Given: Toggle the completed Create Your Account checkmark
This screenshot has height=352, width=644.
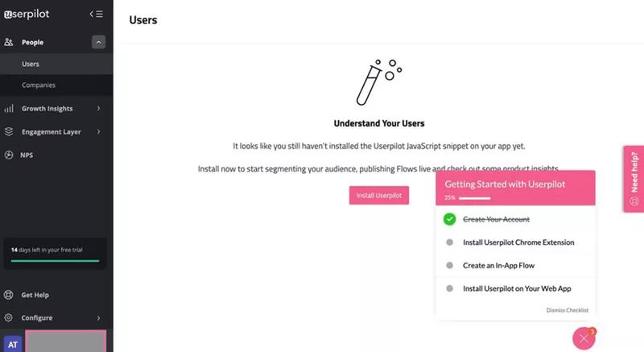Looking at the screenshot, I should click(x=449, y=219).
